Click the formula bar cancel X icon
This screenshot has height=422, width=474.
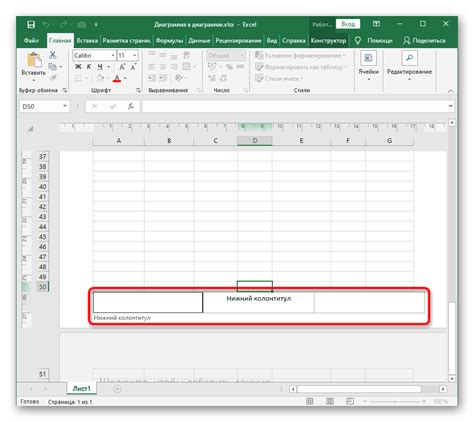coord(95,106)
